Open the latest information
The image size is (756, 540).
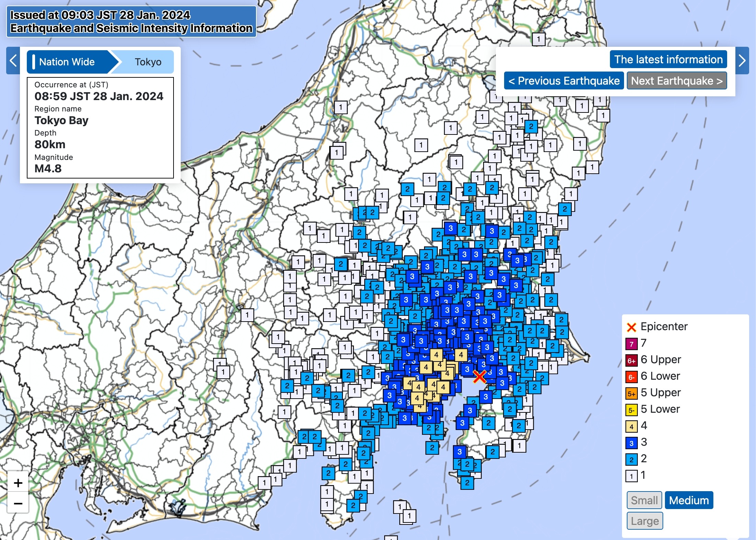tap(668, 60)
